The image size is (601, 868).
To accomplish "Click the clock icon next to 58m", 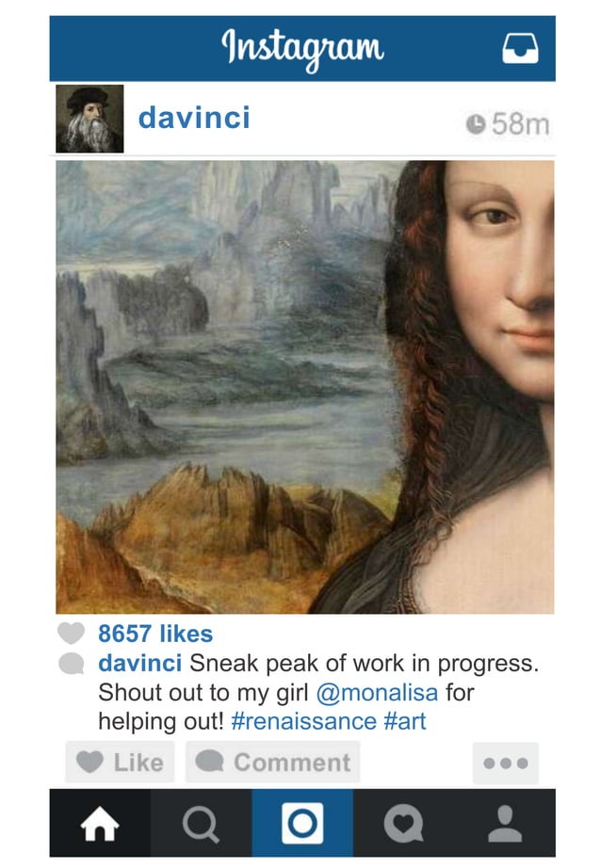I will (x=476, y=124).
